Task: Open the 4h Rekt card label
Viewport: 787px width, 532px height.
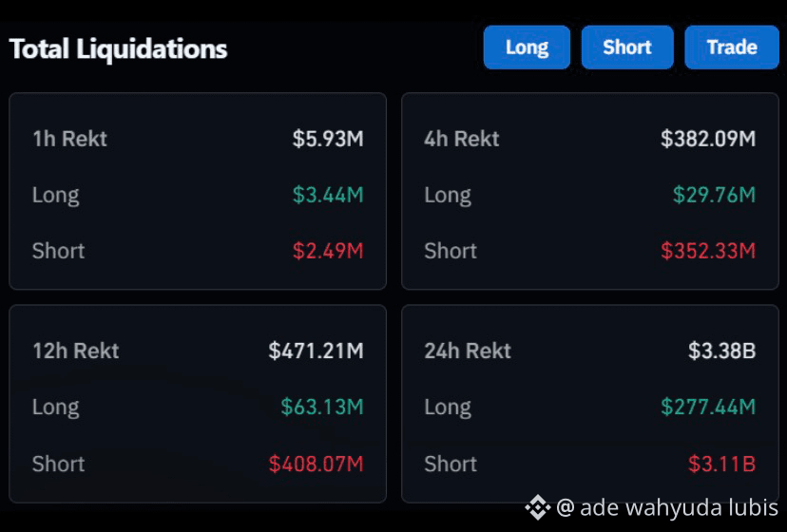Action: pos(462,139)
